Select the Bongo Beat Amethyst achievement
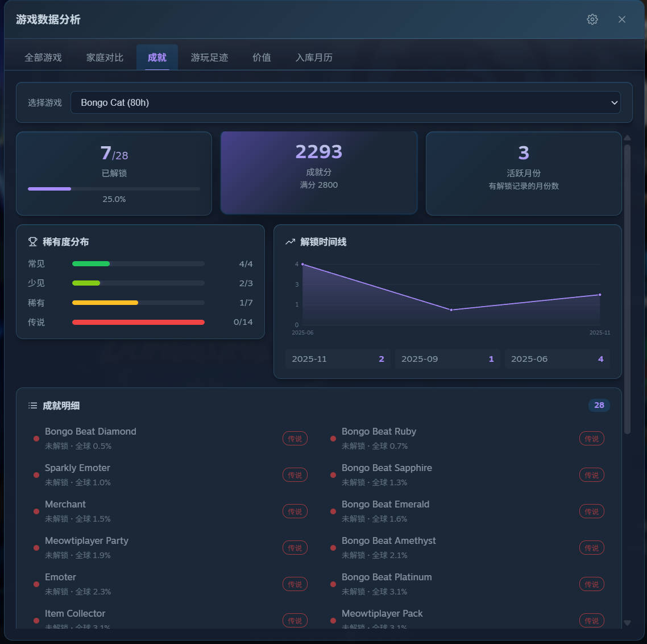Screen dimensions: 647x644 tap(467, 548)
